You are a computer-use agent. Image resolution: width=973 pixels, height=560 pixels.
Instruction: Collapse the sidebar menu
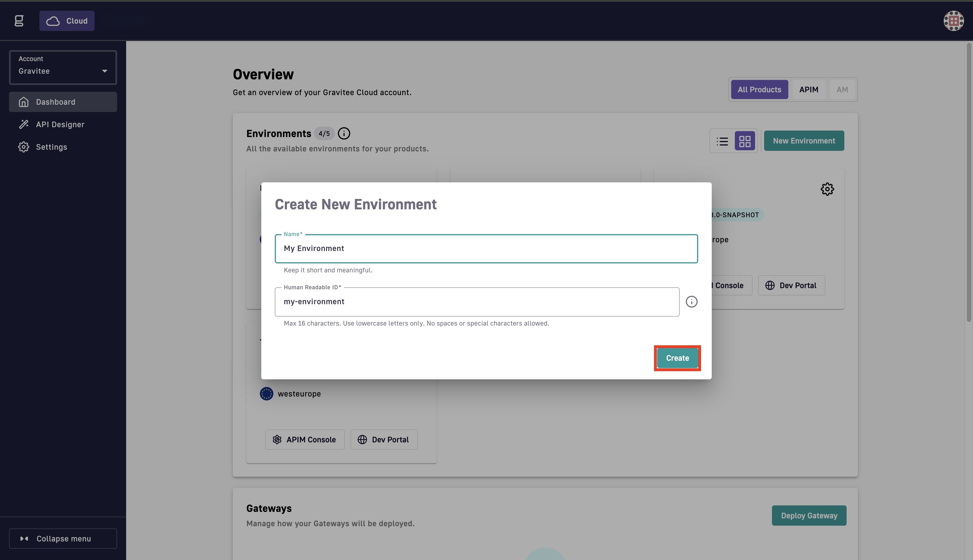(63, 538)
